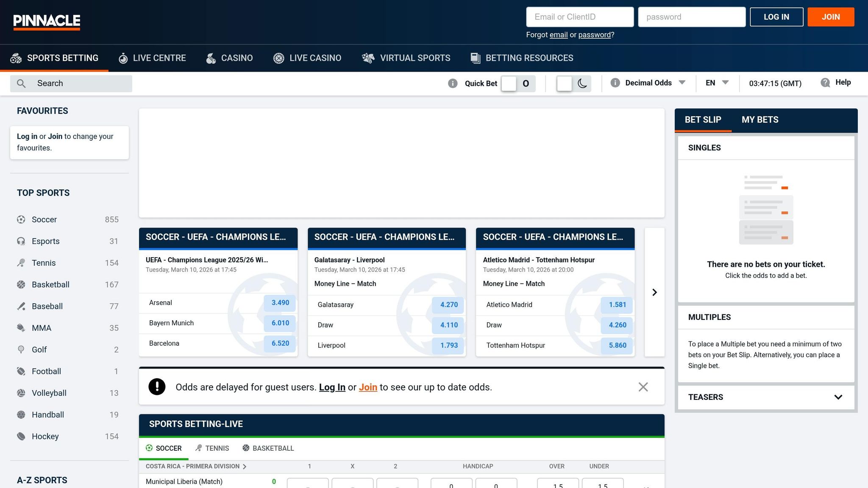The height and width of the screenshot is (488, 868).
Task: Click the next arrow on the featured matches carousel
Action: 654,292
